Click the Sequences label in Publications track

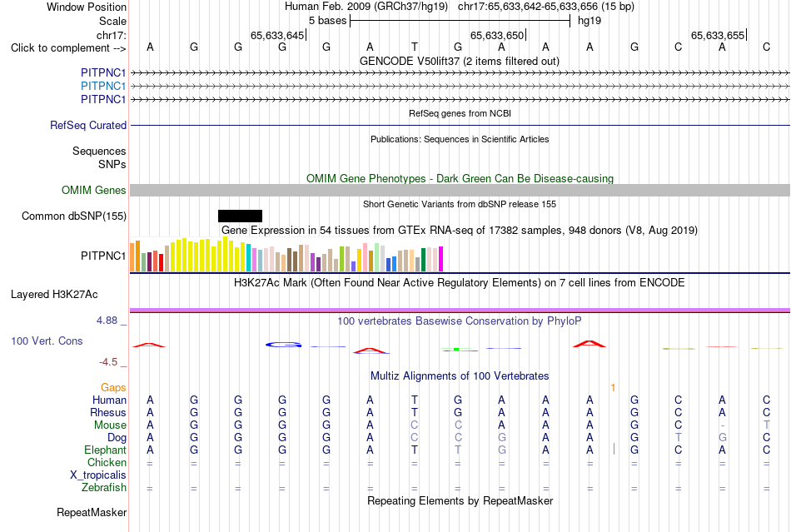(99, 151)
